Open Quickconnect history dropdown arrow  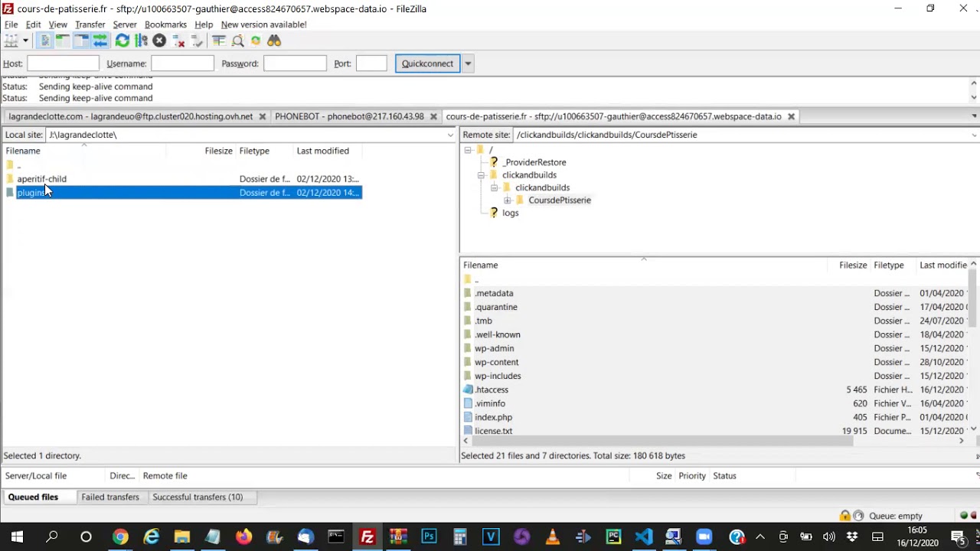click(x=468, y=64)
